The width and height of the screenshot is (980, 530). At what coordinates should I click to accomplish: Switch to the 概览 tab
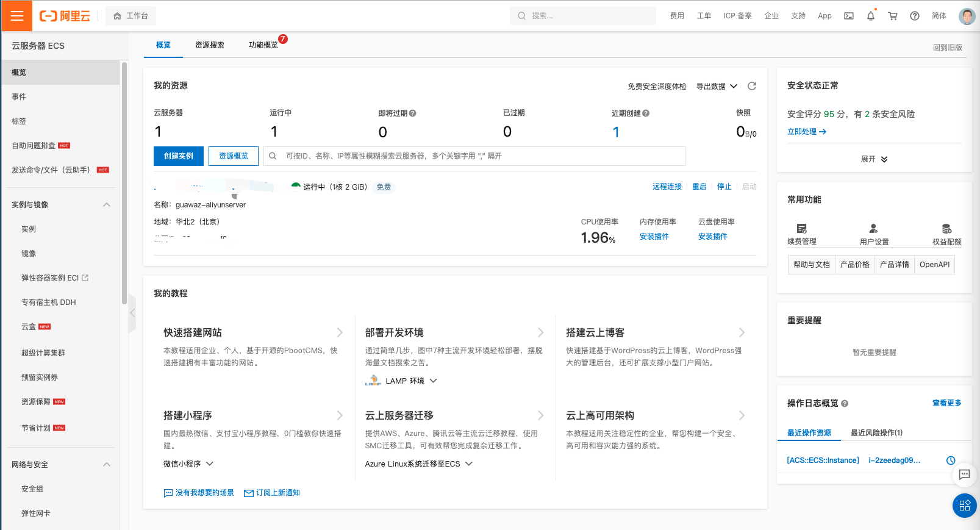pyautogui.click(x=163, y=45)
